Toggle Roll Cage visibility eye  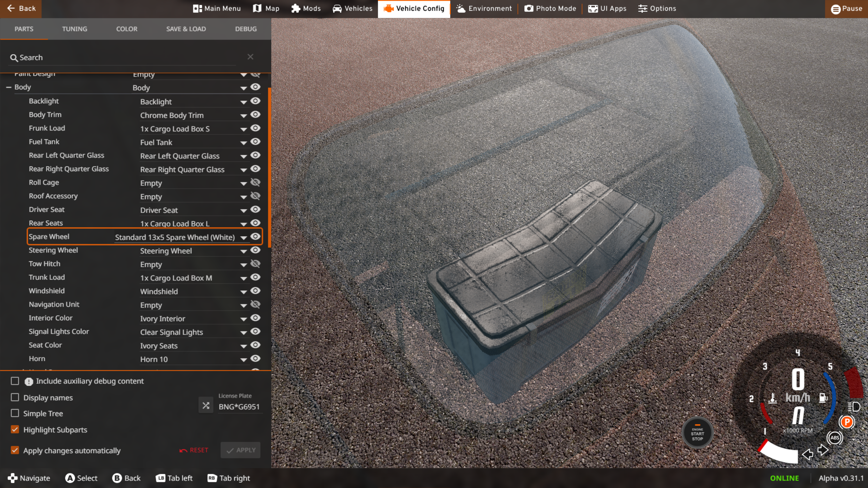[255, 182]
